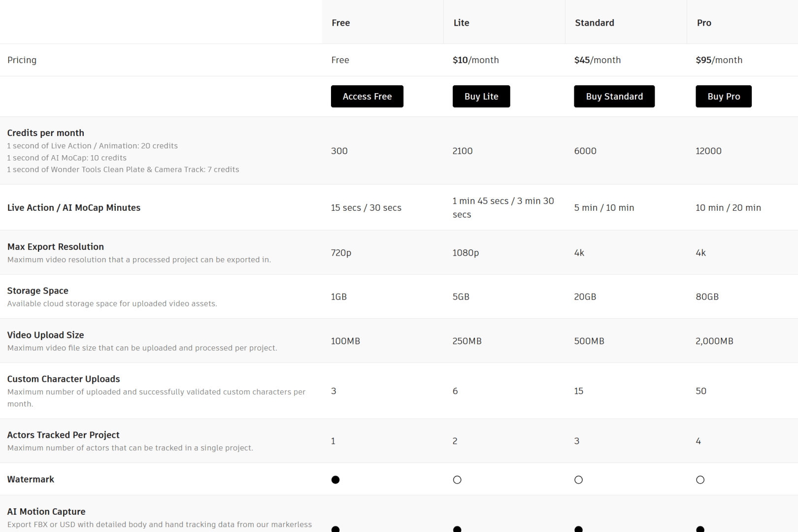Select the Lite plan column header
Image resolution: width=798 pixels, height=532 pixels.
pyautogui.click(x=461, y=22)
